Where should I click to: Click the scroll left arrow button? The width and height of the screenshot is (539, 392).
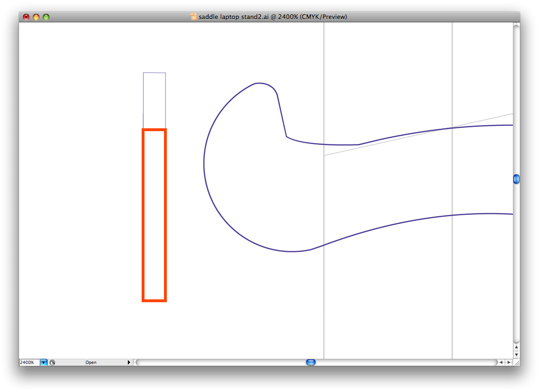coord(501,362)
